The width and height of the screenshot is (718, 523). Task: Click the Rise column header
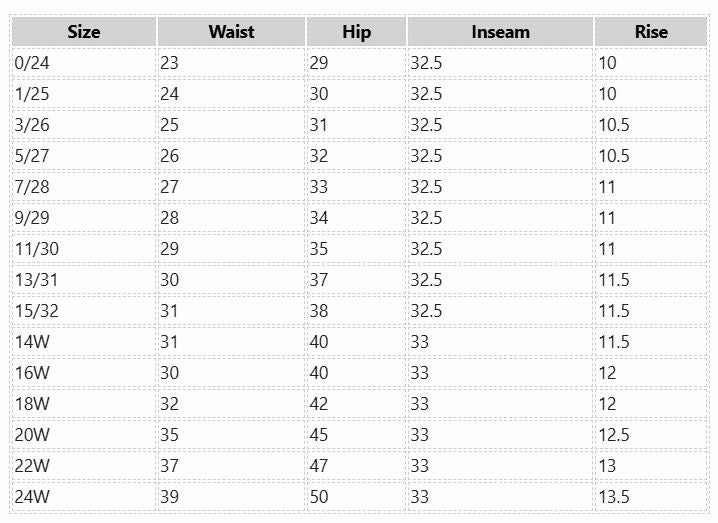(x=650, y=32)
